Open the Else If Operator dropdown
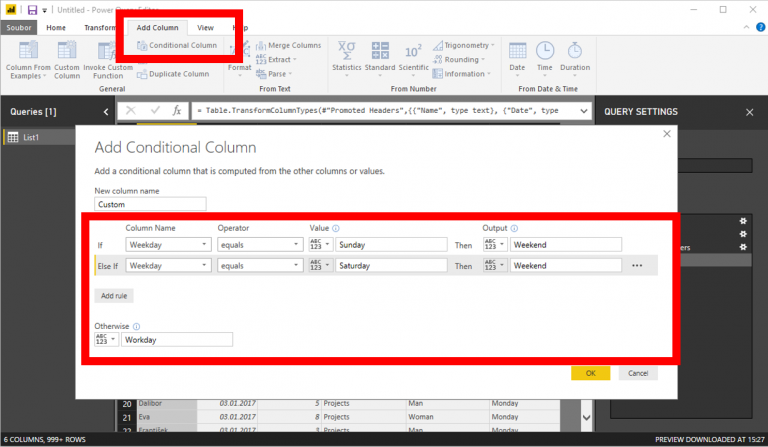Image resolution: width=768 pixels, height=447 pixels. coord(260,265)
